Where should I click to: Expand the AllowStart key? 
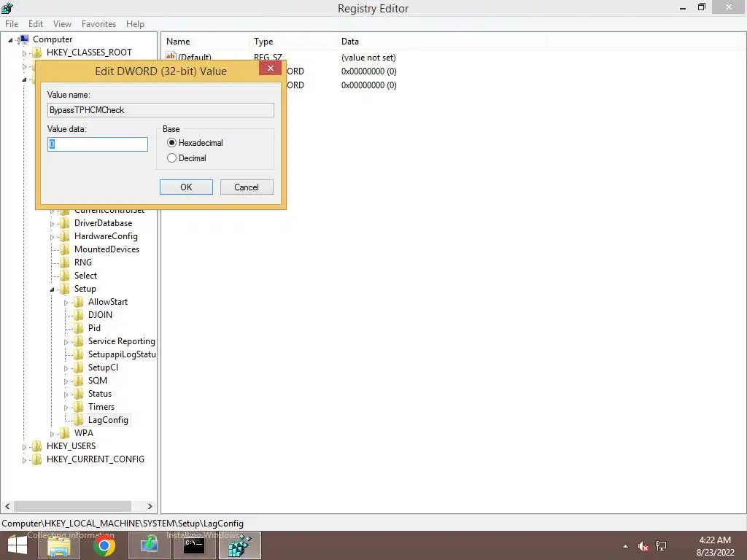point(66,303)
